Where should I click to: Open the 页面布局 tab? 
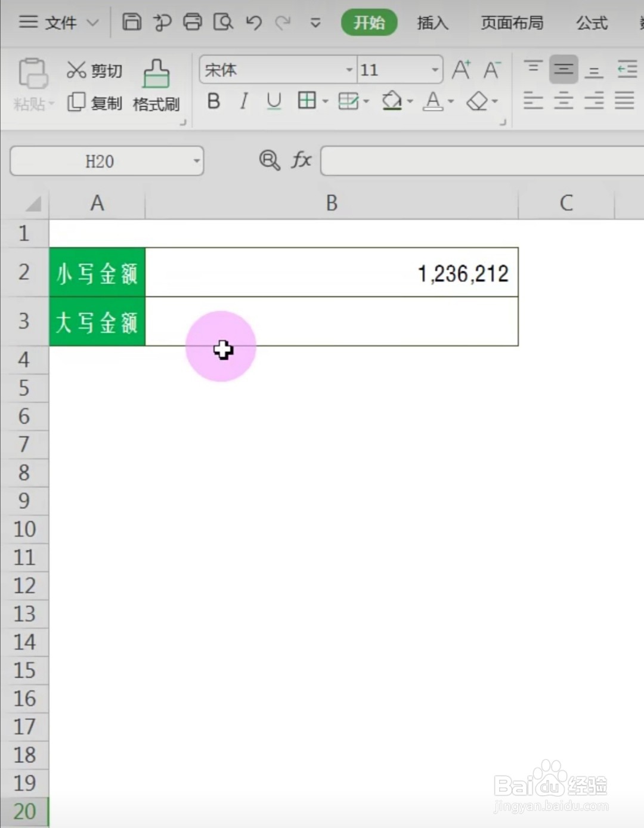(x=512, y=23)
